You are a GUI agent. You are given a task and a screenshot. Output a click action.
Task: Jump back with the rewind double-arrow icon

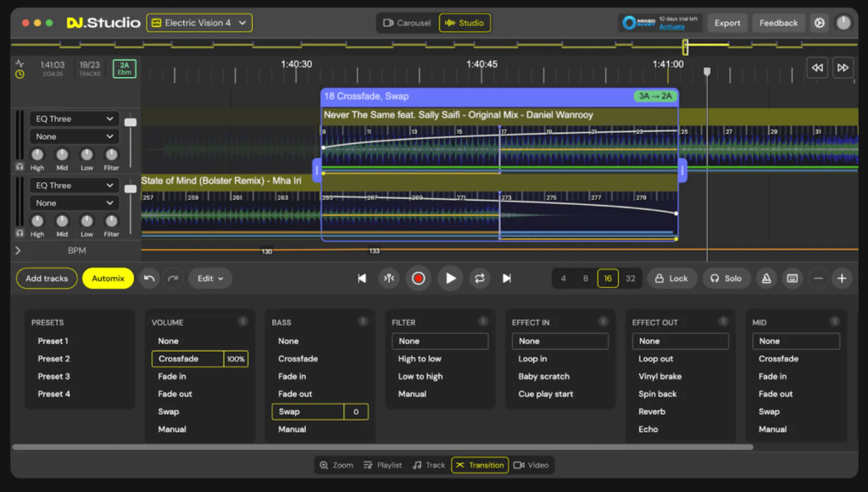pos(817,68)
